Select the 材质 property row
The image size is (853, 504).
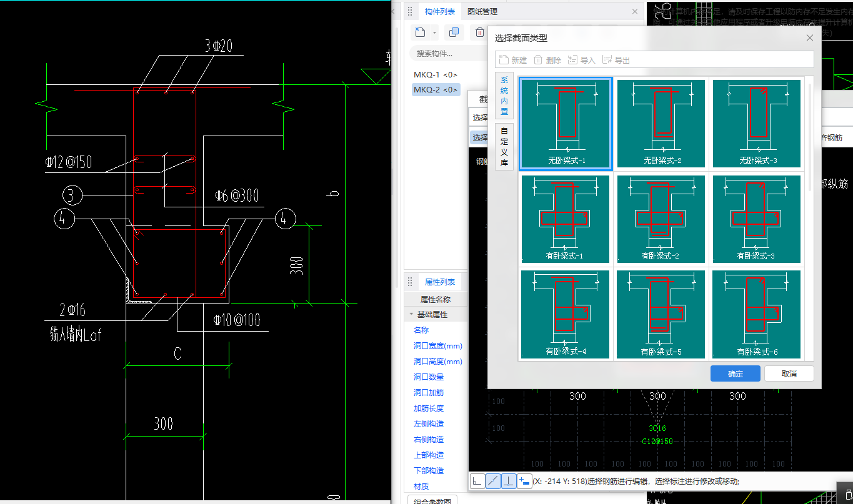click(436, 486)
